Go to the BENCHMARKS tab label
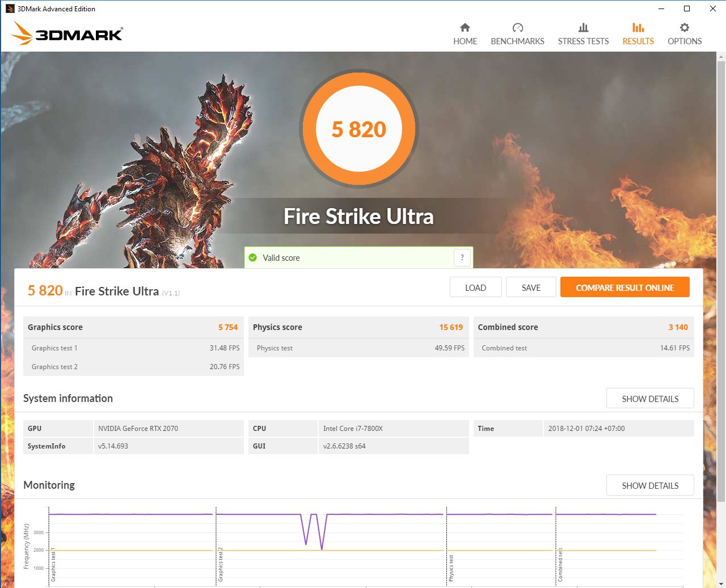 pyautogui.click(x=517, y=41)
